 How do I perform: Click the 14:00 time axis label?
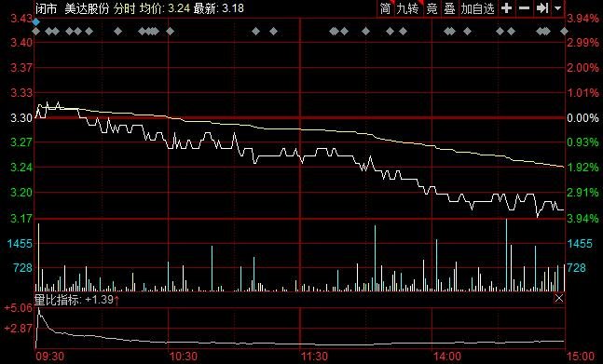tap(447, 357)
